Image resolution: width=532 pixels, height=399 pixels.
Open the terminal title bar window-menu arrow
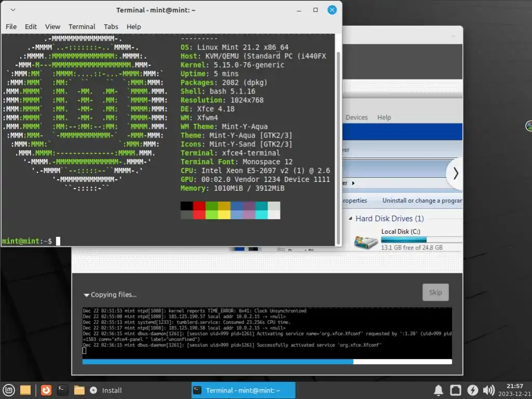13,10
